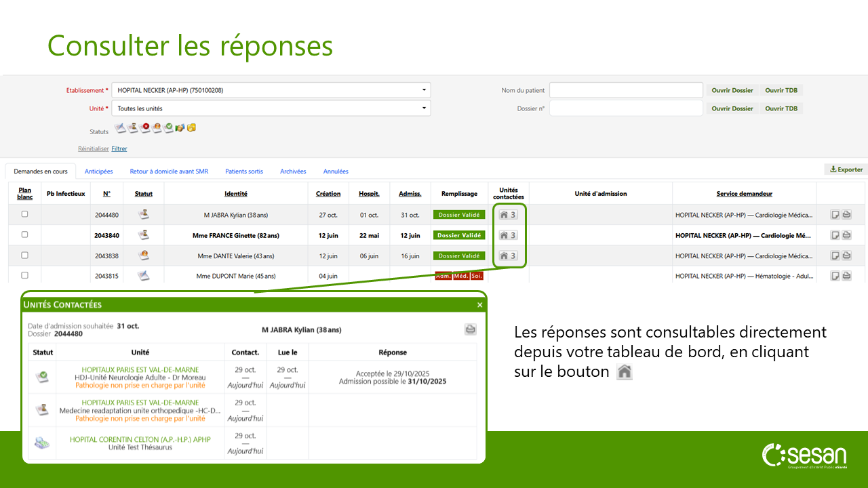
Task: Click the Filtrer link
Action: [x=119, y=148]
